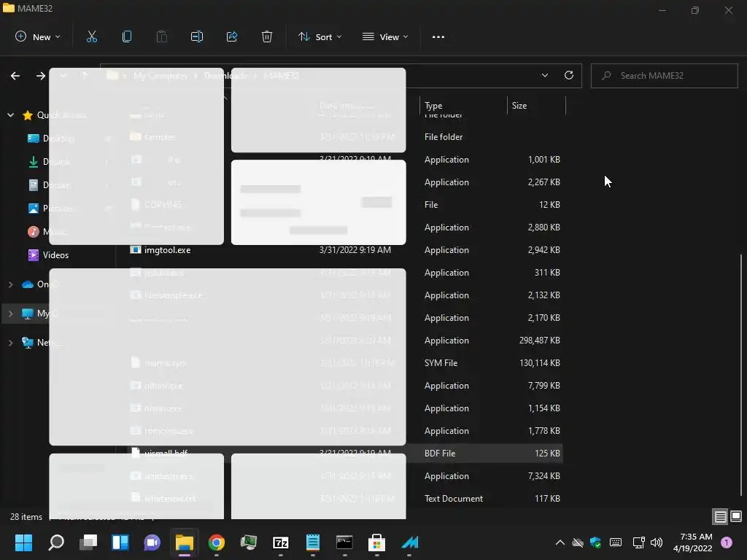The width and height of the screenshot is (747, 560).
Task: Select the Pictures icon in sidebar
Action: [34, 208]
